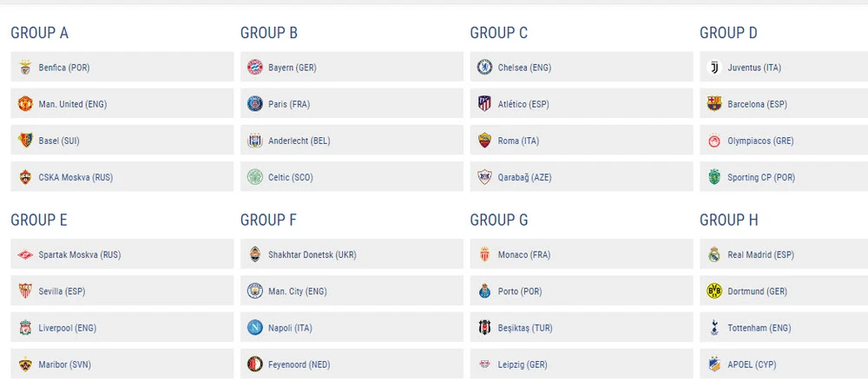Click the Dortmund crest icon
The width and height of the screenshot is (868, 381).
tap(713, 292)
